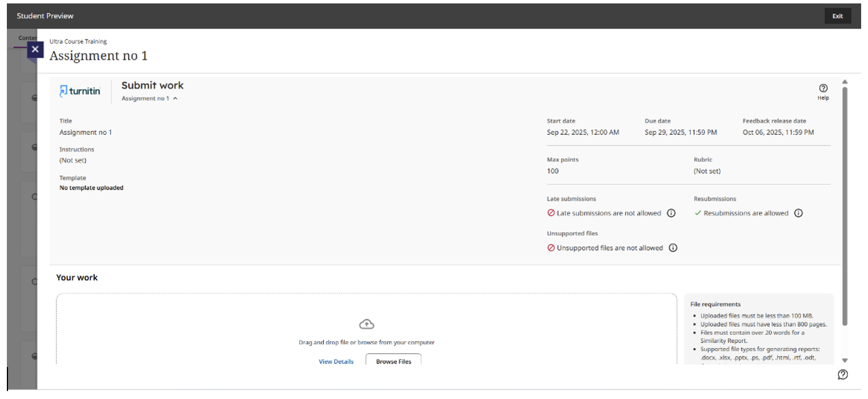Click the cloud upload icon
This screenshot has height=399, width=868.
coord(367,324)
